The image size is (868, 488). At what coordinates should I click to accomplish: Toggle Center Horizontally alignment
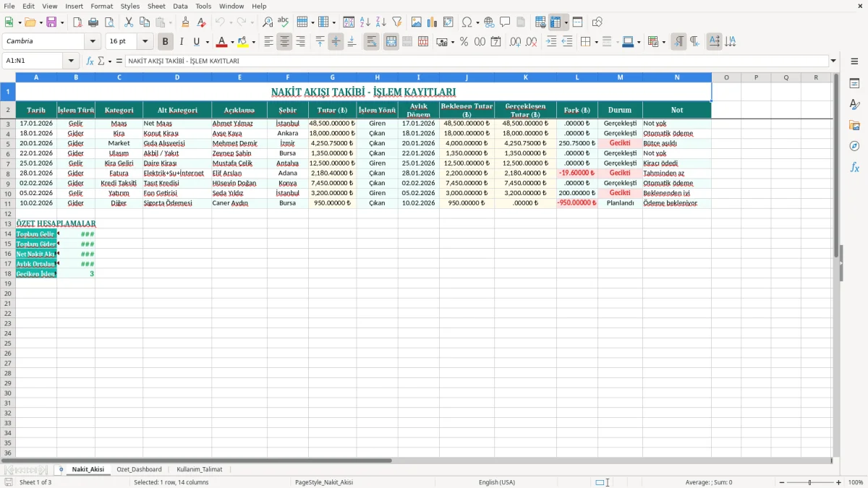284,42
